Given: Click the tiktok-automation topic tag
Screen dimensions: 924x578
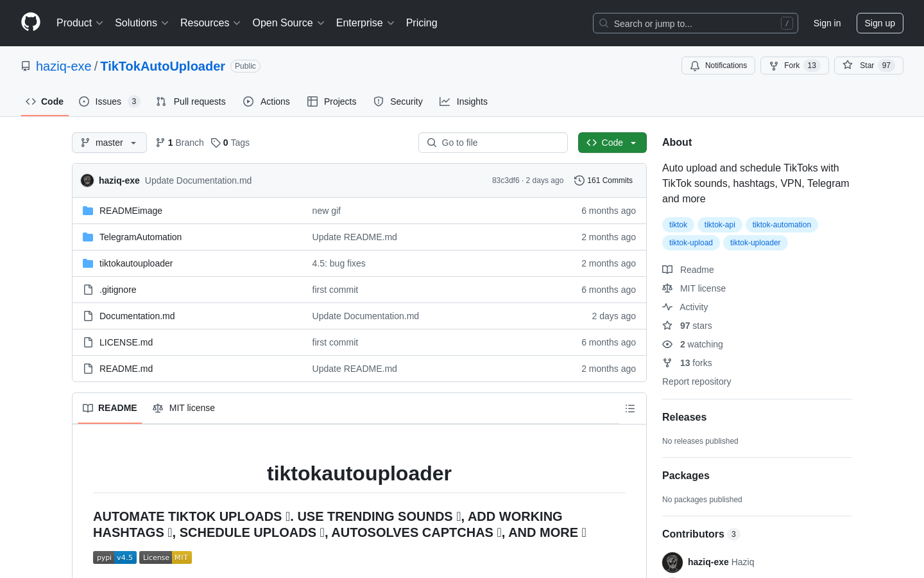Looking at the screenshot, I should tap(782, 225).
